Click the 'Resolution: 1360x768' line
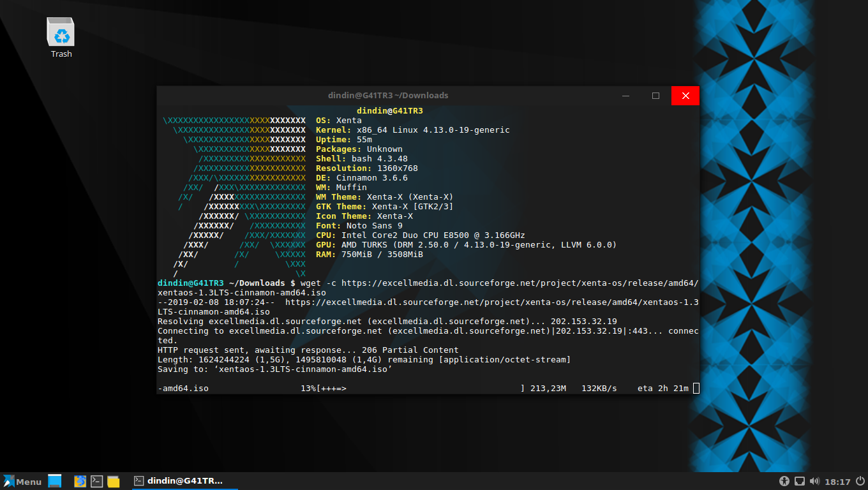Viewport: 868px width, 490px height. [x=367, y=168]
